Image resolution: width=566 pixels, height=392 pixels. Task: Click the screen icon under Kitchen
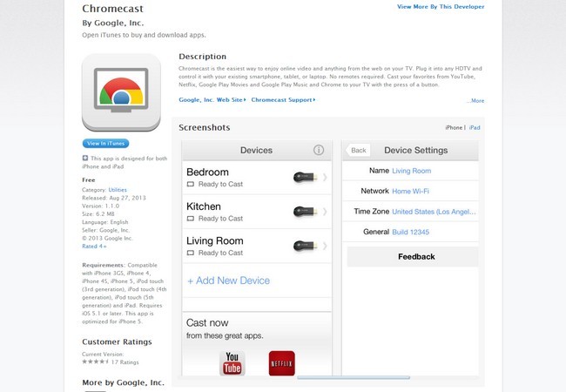coord(191,219)
